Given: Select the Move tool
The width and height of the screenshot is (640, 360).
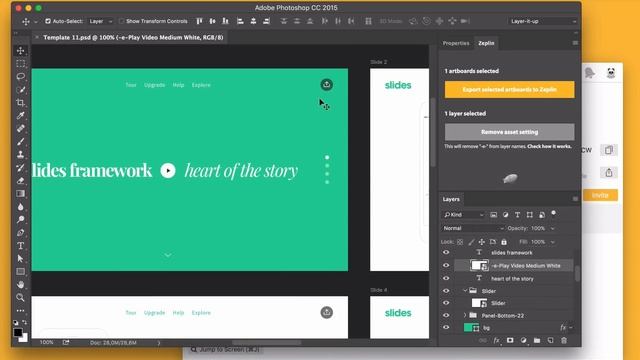Looking at the screenshot, I should point(20,51).
